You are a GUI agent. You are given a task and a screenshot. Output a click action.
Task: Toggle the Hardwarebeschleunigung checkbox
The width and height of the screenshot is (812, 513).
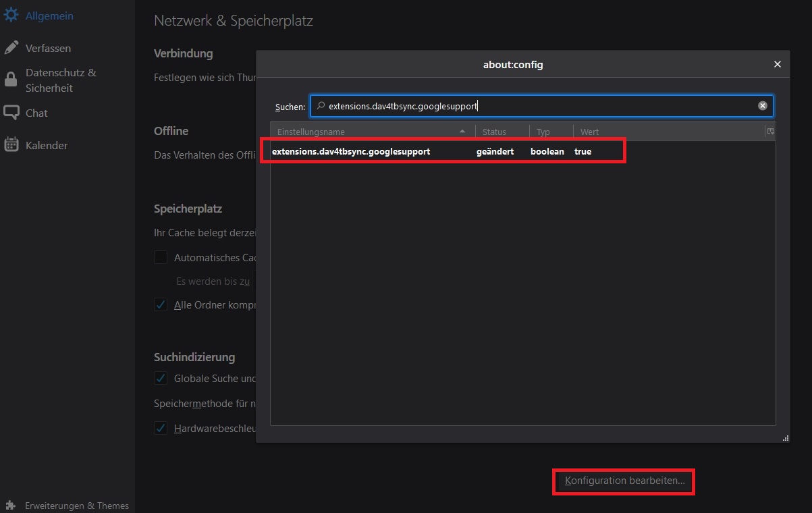tap(161, 428)
